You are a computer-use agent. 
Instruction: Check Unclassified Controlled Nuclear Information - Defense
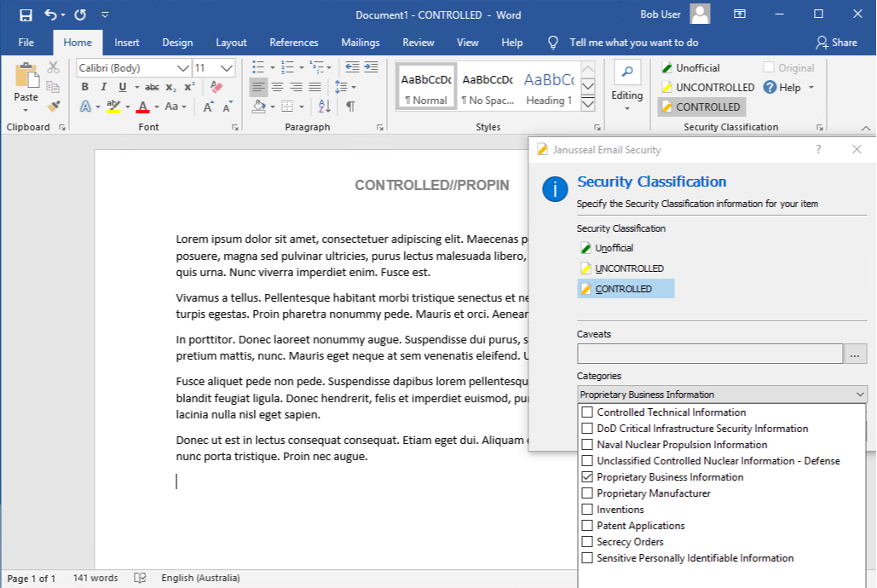tap(586, 461)
